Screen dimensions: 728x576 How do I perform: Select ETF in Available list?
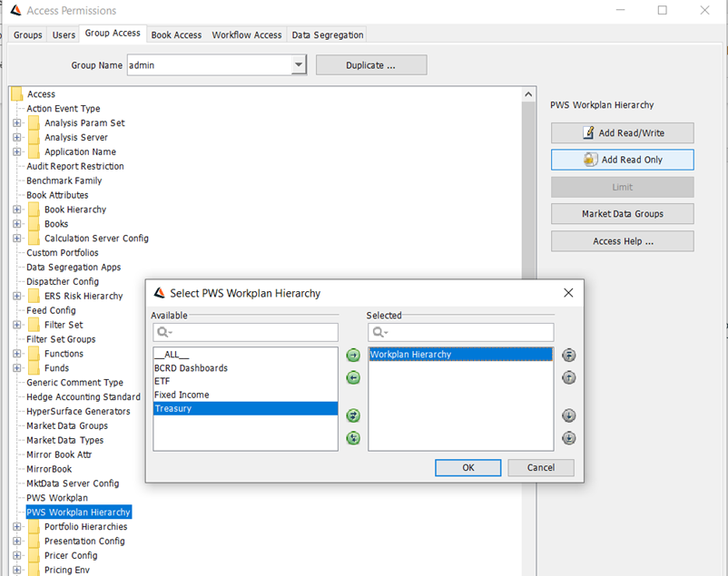point(246,381)
